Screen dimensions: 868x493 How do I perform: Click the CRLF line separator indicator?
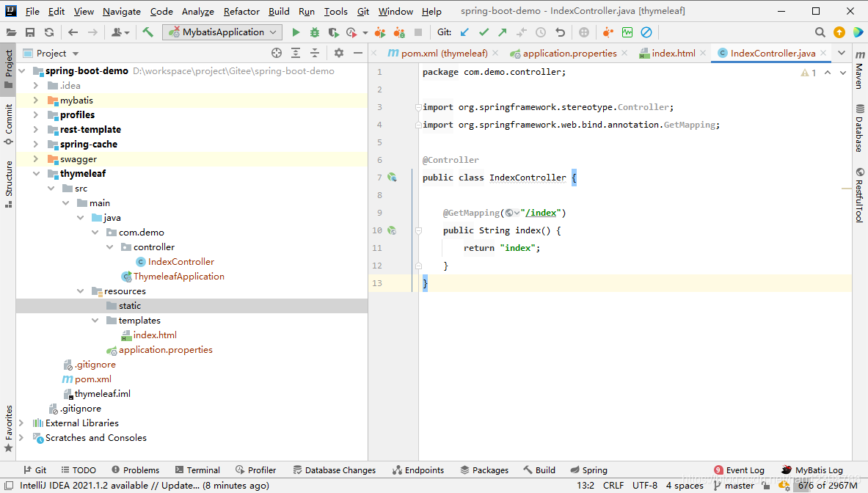point(613,485)
